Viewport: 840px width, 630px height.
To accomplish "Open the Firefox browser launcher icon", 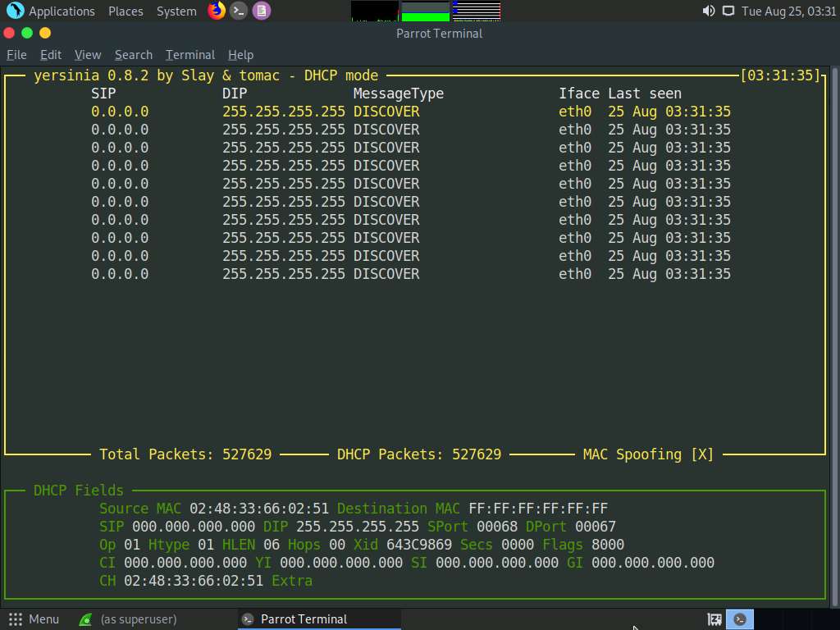I will [217, 11].
